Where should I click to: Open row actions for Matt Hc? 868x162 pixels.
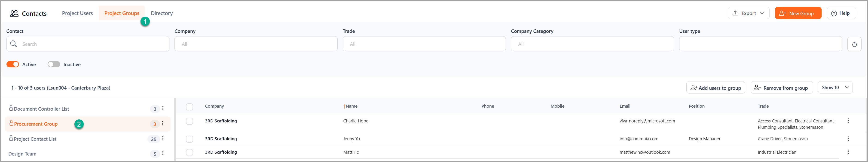coord(848,152)
